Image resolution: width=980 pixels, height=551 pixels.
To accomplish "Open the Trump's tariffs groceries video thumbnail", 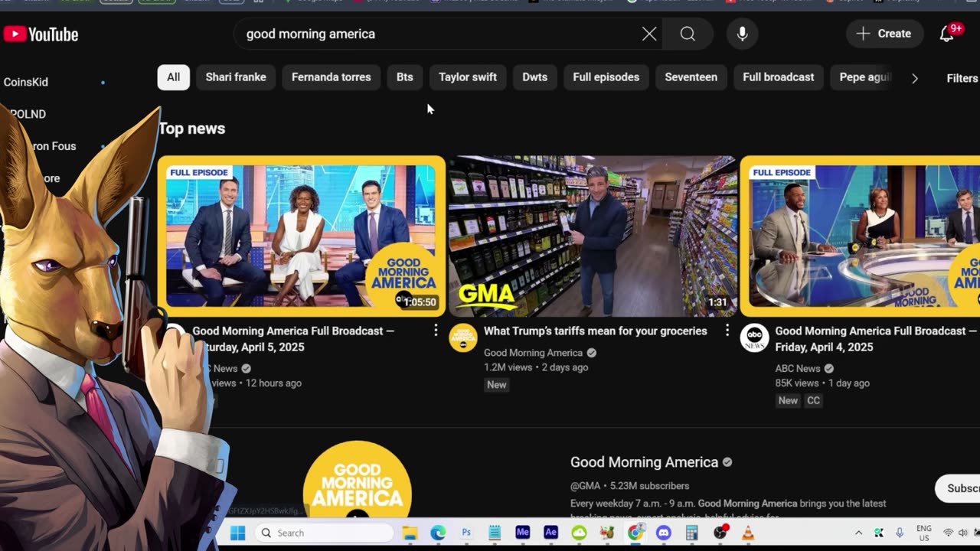I will click(x=593, y=236).
